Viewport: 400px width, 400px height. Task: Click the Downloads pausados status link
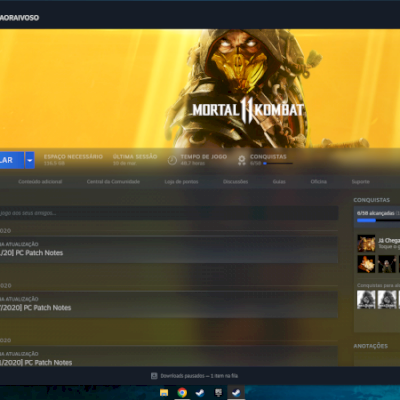(x=199, y=376)
